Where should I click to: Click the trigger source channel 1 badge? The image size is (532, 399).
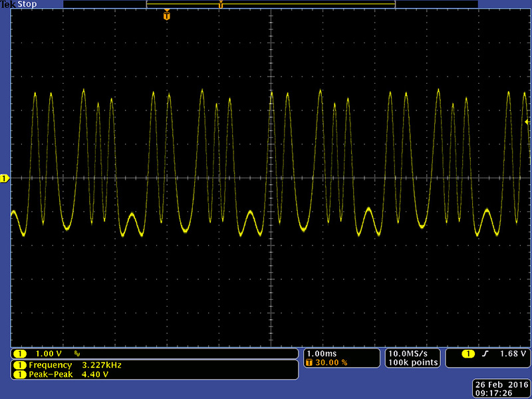[x=469, y=354]
